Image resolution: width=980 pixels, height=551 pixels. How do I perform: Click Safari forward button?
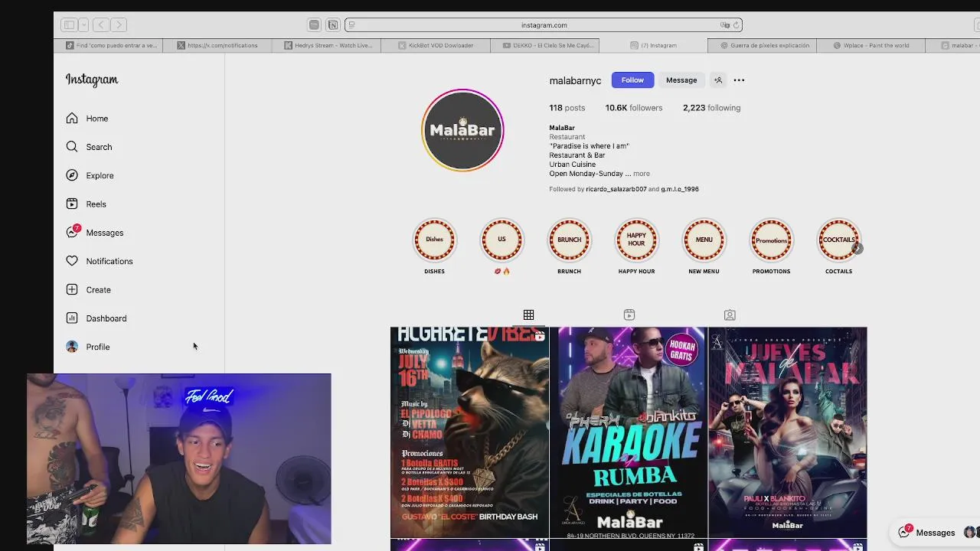118,25
